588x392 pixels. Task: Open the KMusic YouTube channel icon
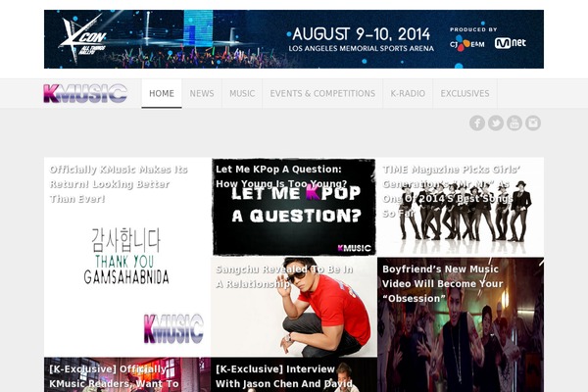coord(514,123)
